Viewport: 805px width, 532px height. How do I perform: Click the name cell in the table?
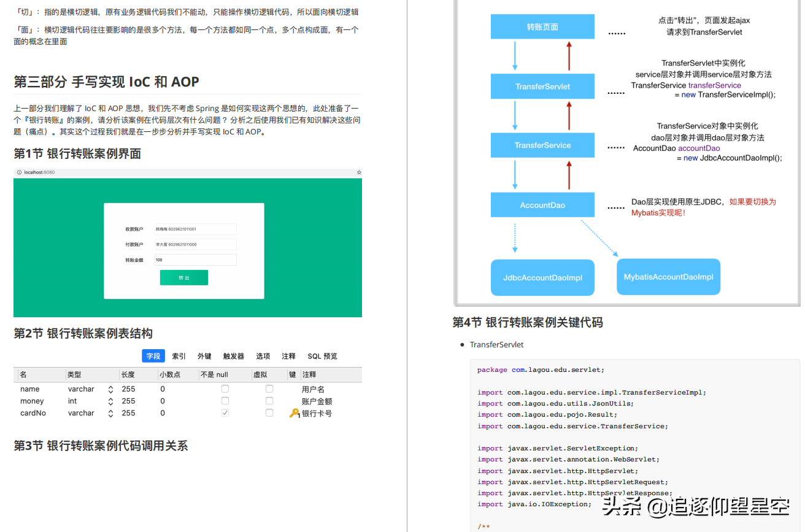(x=29, y=389)
